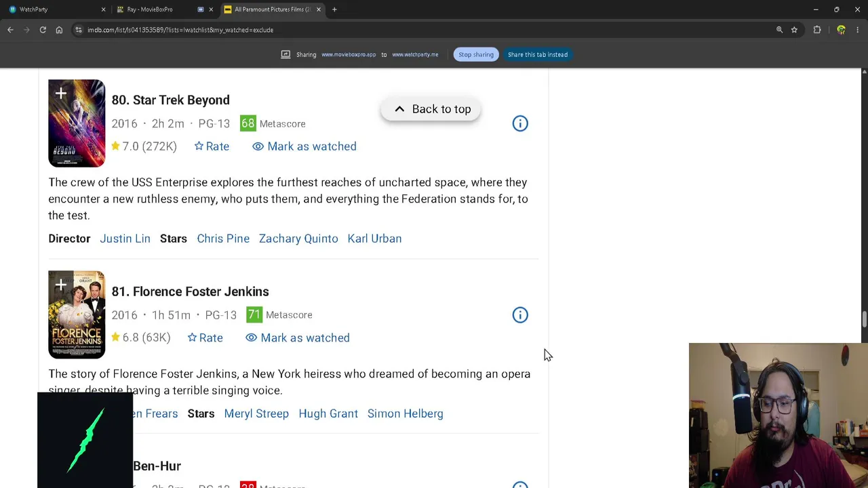Open the zoom magnifier icon in address bar

click(x=779, y=30)
